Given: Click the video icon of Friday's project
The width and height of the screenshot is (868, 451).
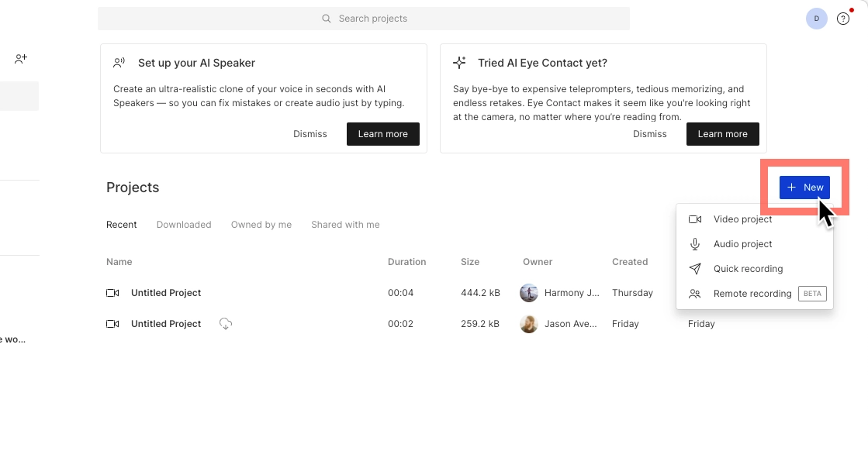Looking at the screenshot, I should click(112, 324).
